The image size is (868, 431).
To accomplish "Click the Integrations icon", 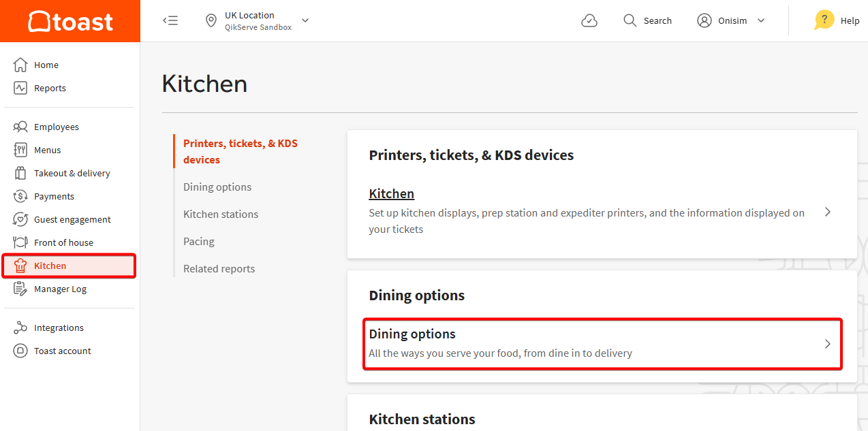I will 20,327.
